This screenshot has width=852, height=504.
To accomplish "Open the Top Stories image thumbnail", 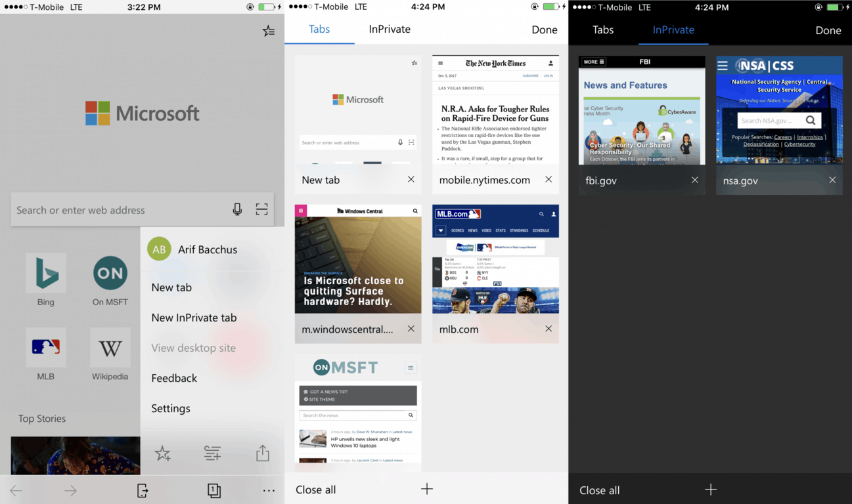I will point(76,455).
